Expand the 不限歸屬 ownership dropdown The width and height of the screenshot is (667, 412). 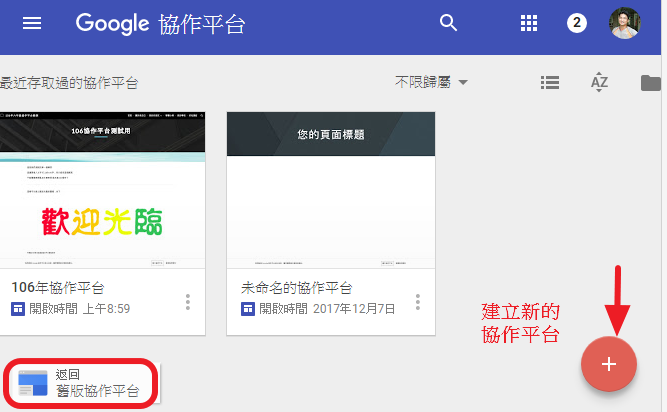432,82
